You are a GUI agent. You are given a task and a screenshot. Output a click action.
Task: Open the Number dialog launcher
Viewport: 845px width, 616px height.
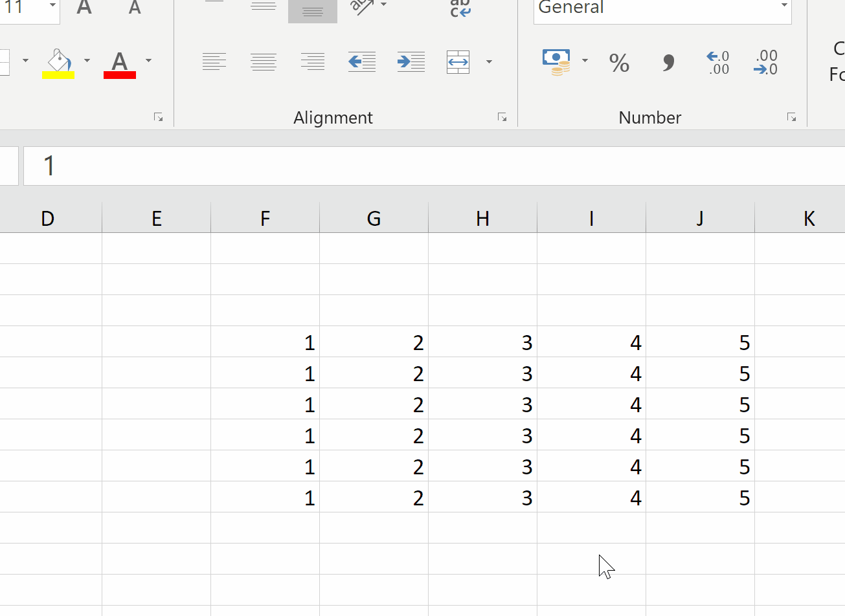point(792,117)
